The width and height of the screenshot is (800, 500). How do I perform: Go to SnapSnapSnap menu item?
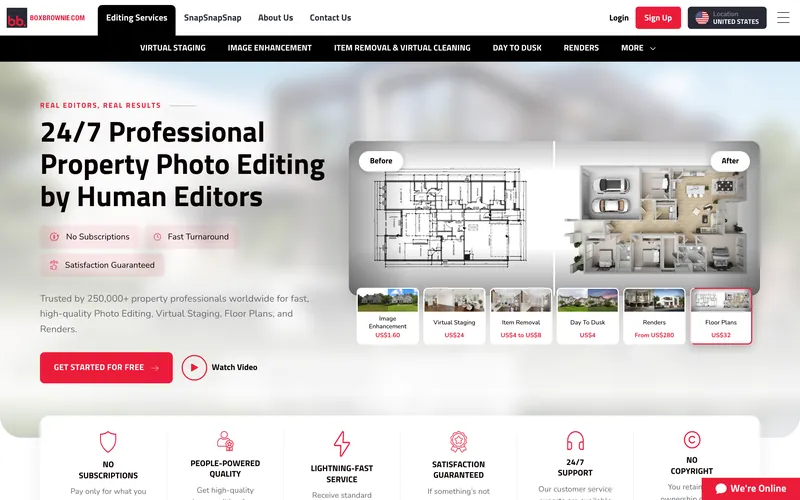(x=213, y=18)
